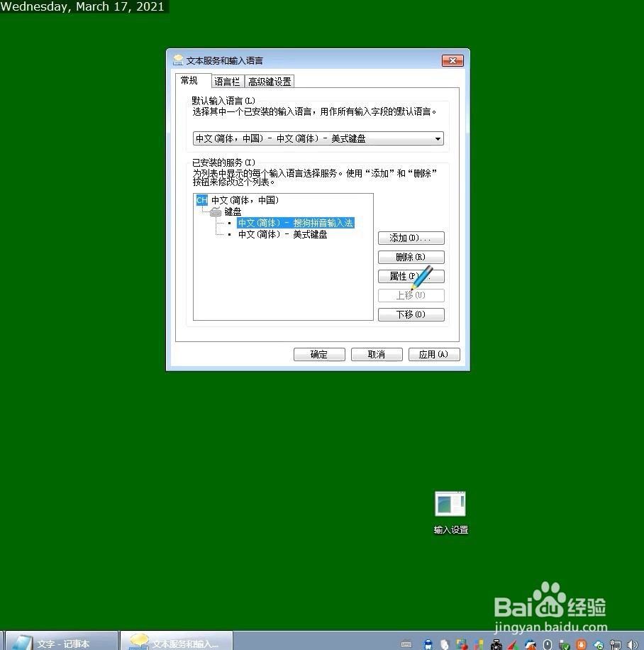Screen dimensions: 644x650
Task: Click the 属性(P)... button
Action: click(411, 276)
